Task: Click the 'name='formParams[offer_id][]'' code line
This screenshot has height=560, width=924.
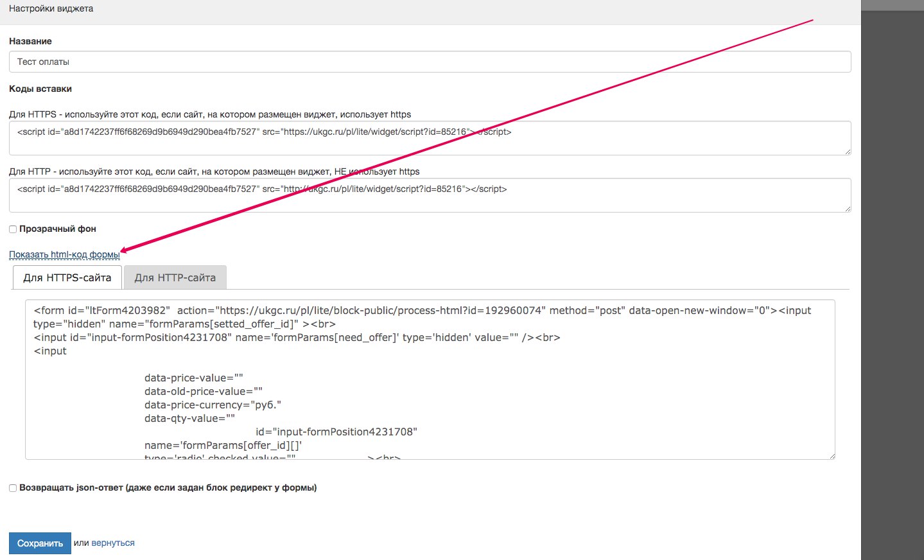Action: pos(223,445)
